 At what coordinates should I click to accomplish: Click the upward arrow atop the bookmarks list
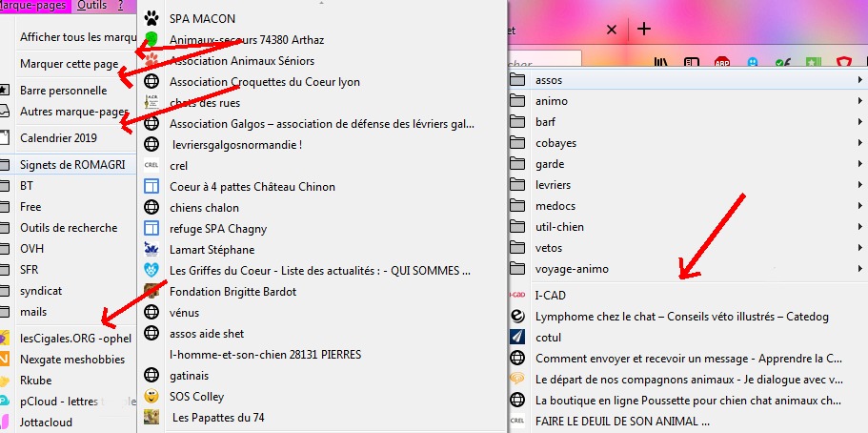[322, 3]
